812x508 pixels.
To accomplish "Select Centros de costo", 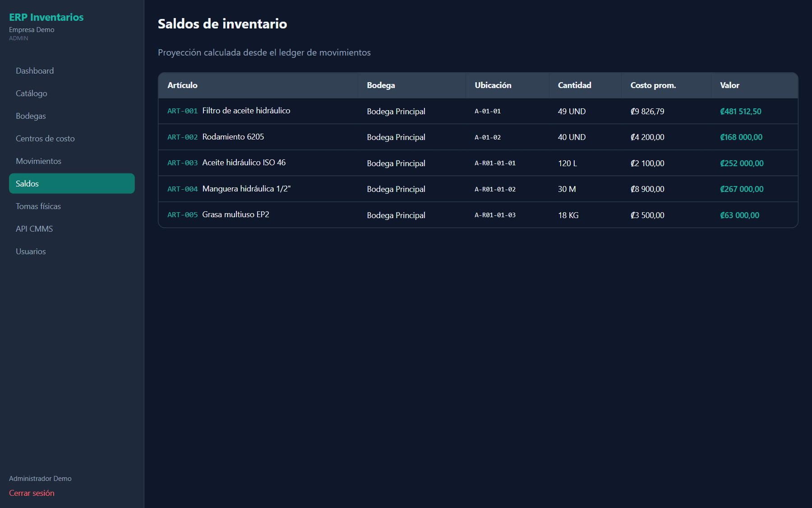I will click(72, 139).
